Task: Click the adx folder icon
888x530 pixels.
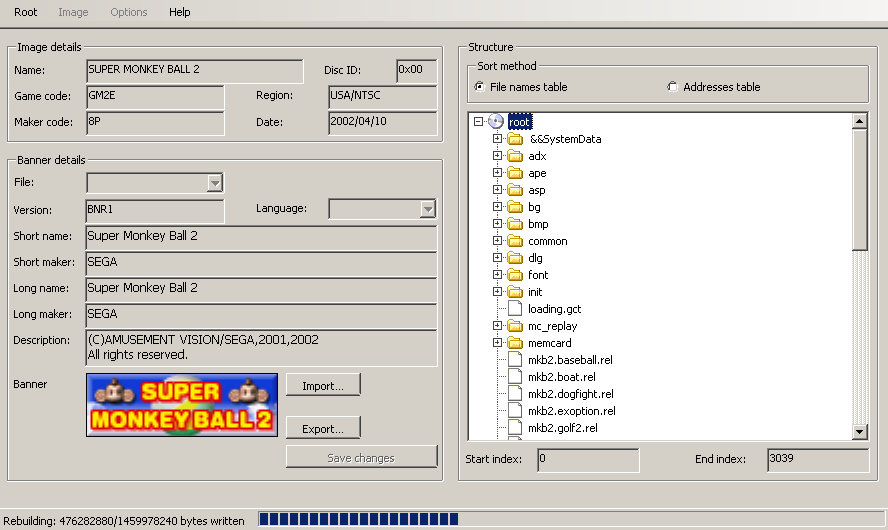Action: [515, 156]
